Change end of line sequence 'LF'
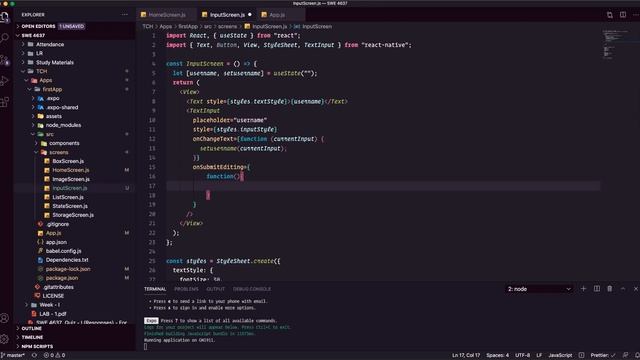The width and height of the screenshot is (640, 360). pyautogui.click(x=539, y=355)
